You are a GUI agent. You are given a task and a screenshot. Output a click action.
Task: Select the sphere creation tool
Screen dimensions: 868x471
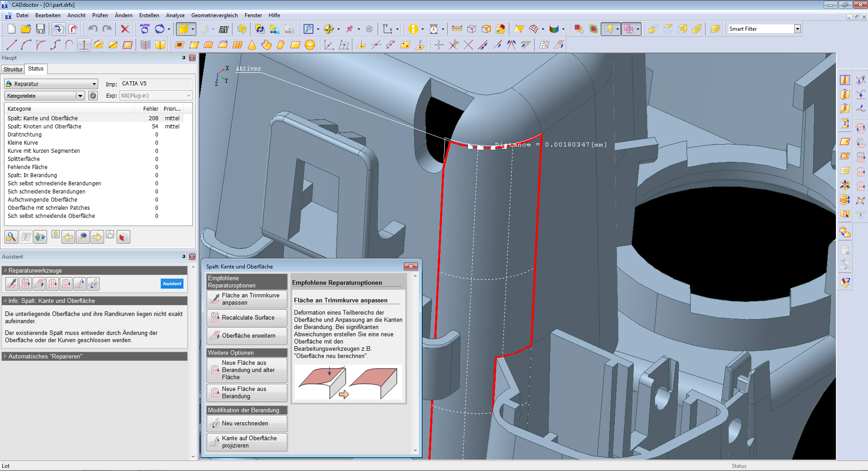(310, 45)
